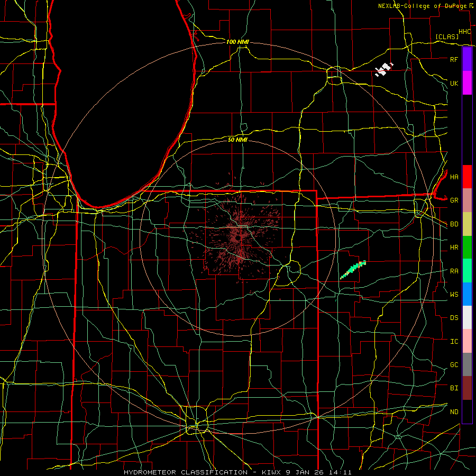Viewport: 476px width, 476px height.
Task: Click the white dry snow echo cluster
Action: (384, 69)
